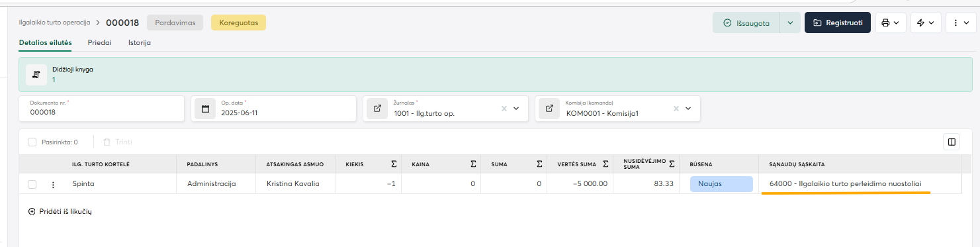Viewport: 980px width, 247px height.
Task: Click the Dokumento nr. input field
Action: (102, 109)
